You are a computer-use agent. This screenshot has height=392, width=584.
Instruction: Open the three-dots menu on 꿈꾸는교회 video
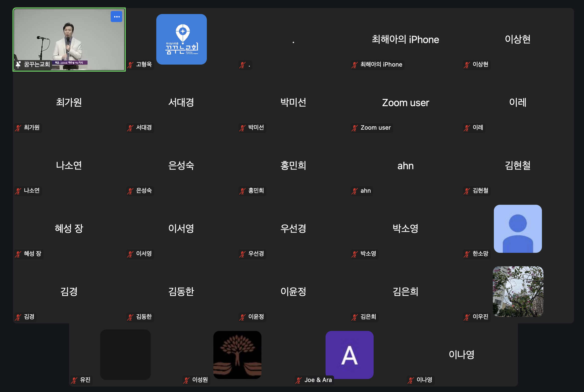point(116,17)
